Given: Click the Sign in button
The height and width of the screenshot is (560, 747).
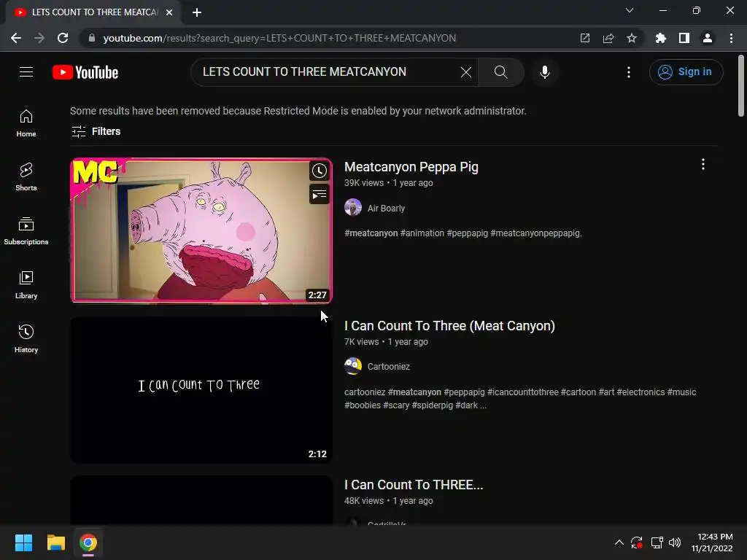Looking at the screenshot, I should pyautogui.click(x=686, y=72).
